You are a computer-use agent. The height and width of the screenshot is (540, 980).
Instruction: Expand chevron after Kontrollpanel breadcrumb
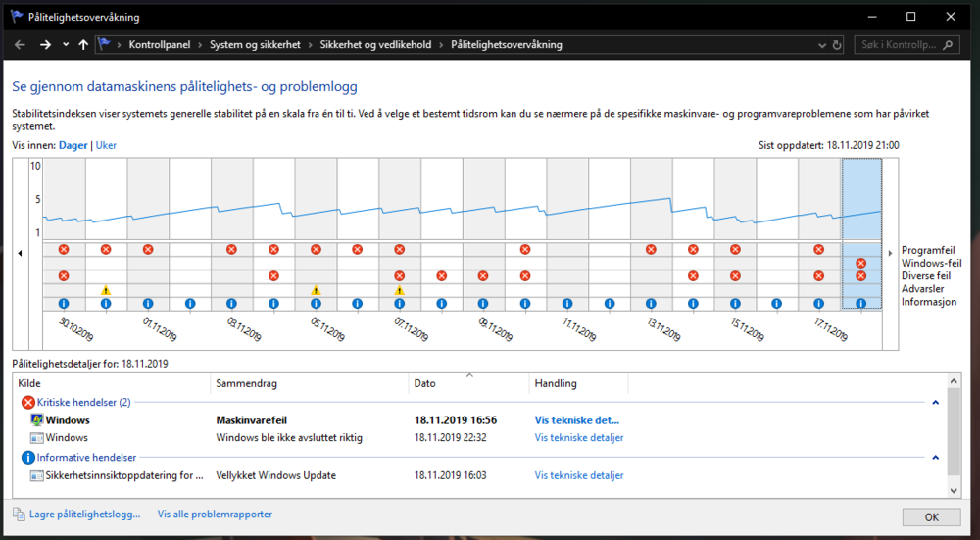[x=201, y=45]
